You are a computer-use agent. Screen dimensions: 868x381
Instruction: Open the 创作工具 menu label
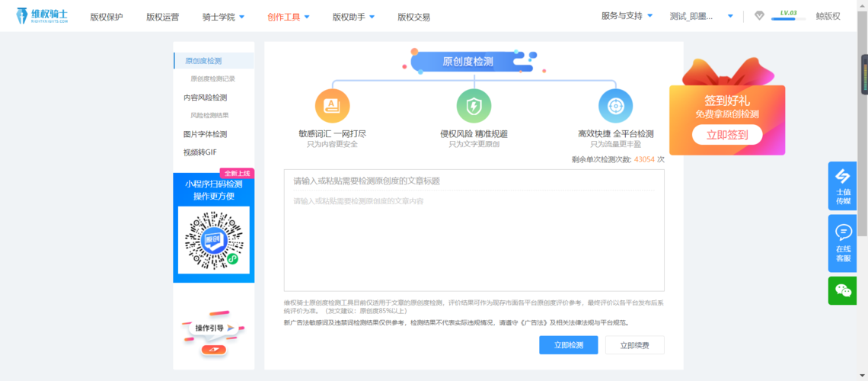[283, 17]
